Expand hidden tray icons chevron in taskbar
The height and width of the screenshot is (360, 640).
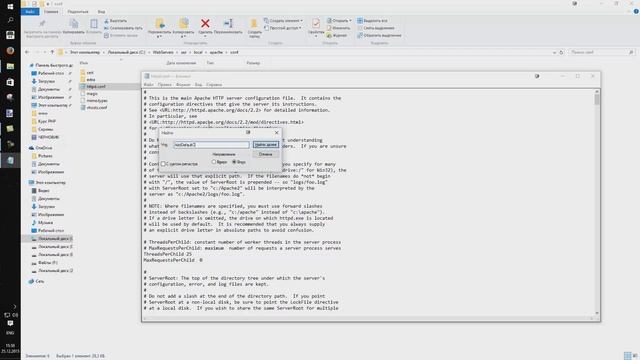[x=15, y=306]
